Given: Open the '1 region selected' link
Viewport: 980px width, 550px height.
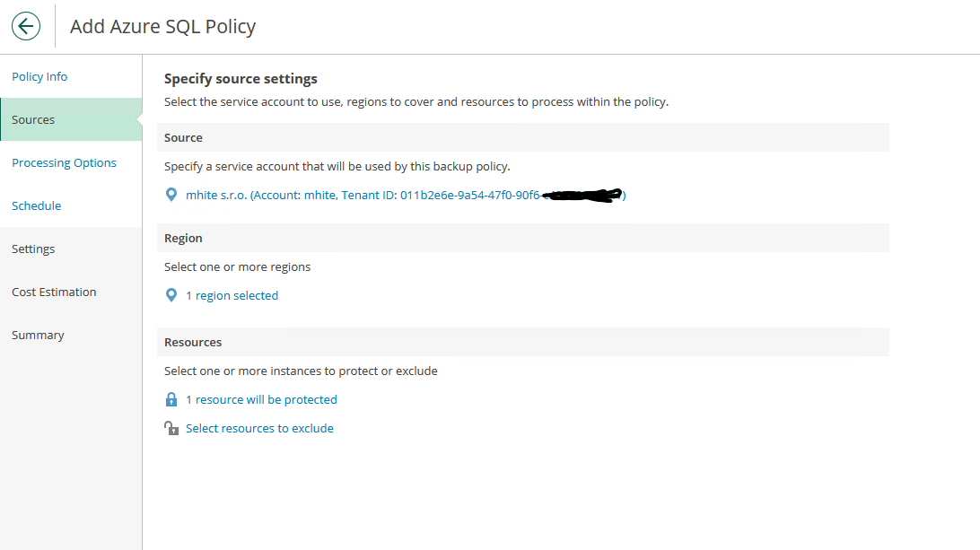Looking at the screenshot, I should [x=232, y=295].
